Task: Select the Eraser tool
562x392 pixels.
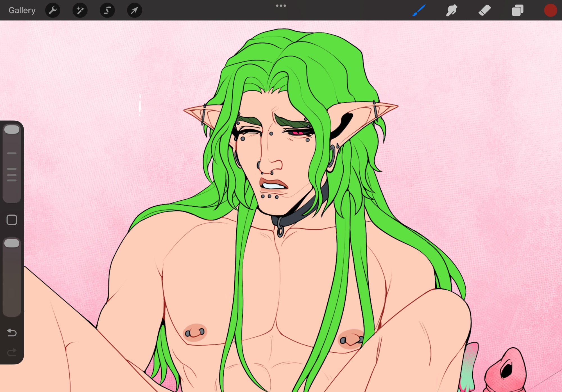Action: 484,10
